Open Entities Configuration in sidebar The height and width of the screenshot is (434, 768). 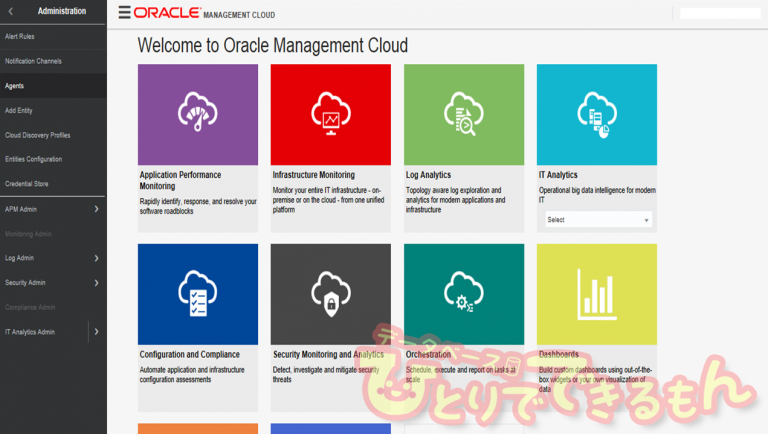tap(33, 159)
